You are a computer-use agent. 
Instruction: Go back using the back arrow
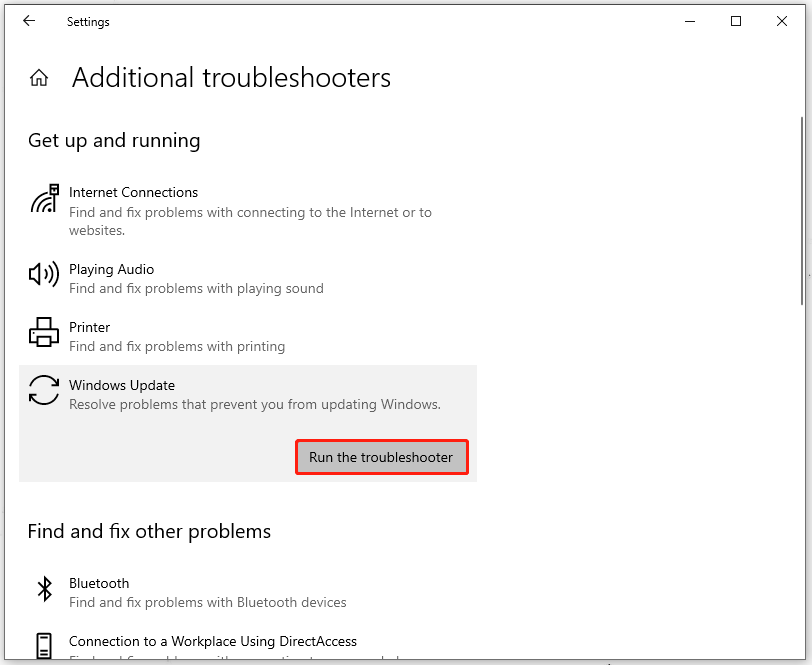coord(29,21)
